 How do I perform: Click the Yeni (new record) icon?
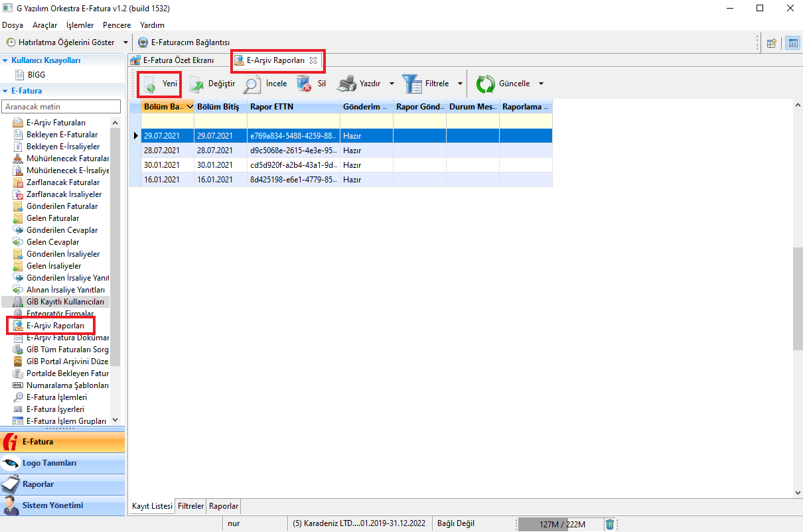[x=149, y=84]
